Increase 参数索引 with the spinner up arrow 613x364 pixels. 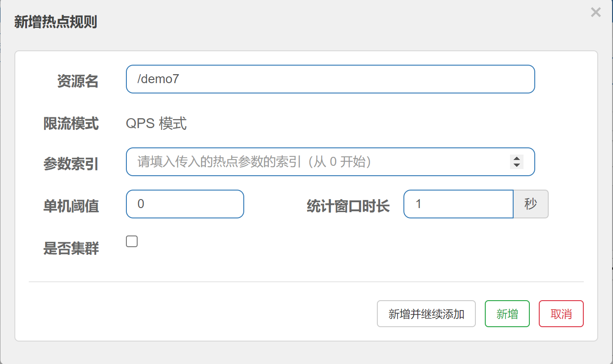coord(517,159)
